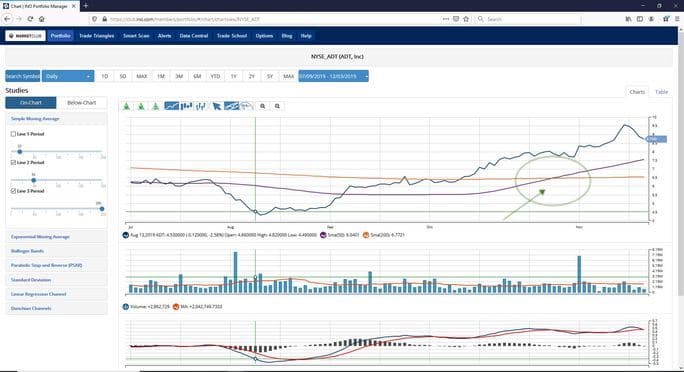Switch to the Below Chart tab
684x372 pixels.
[x=82, y=102]
